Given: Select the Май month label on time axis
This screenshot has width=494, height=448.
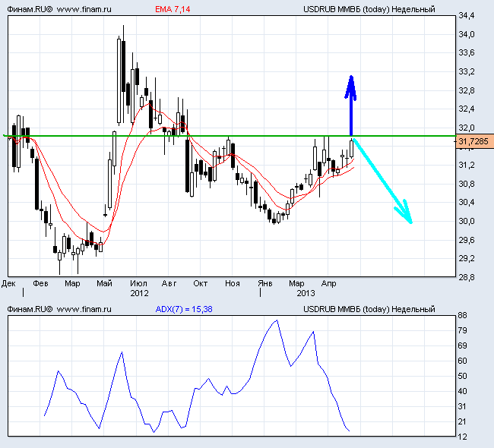Looking at the screenshot, I should click(104, 283).
